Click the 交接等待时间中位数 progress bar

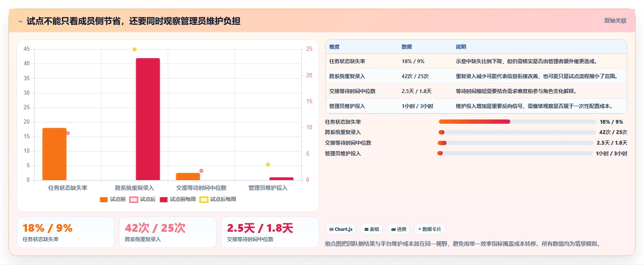(x=515, y=143)
